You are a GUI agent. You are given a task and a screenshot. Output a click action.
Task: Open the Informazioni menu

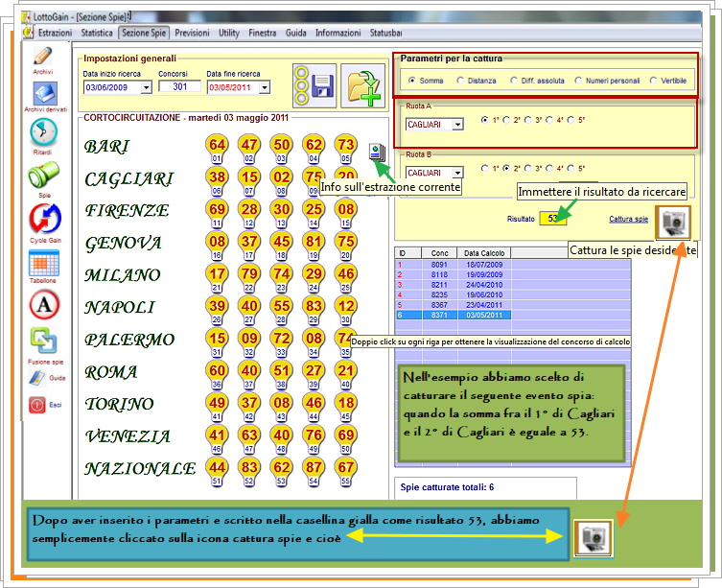point(338,33)
